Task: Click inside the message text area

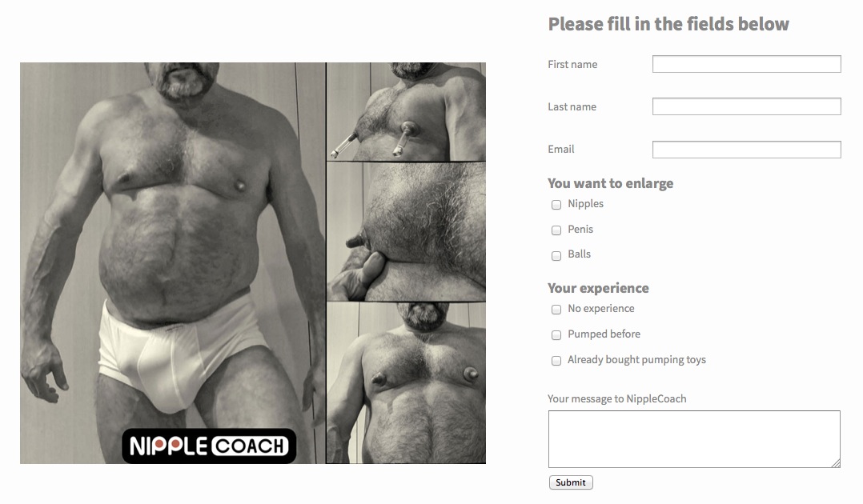Action: point(694,439)
